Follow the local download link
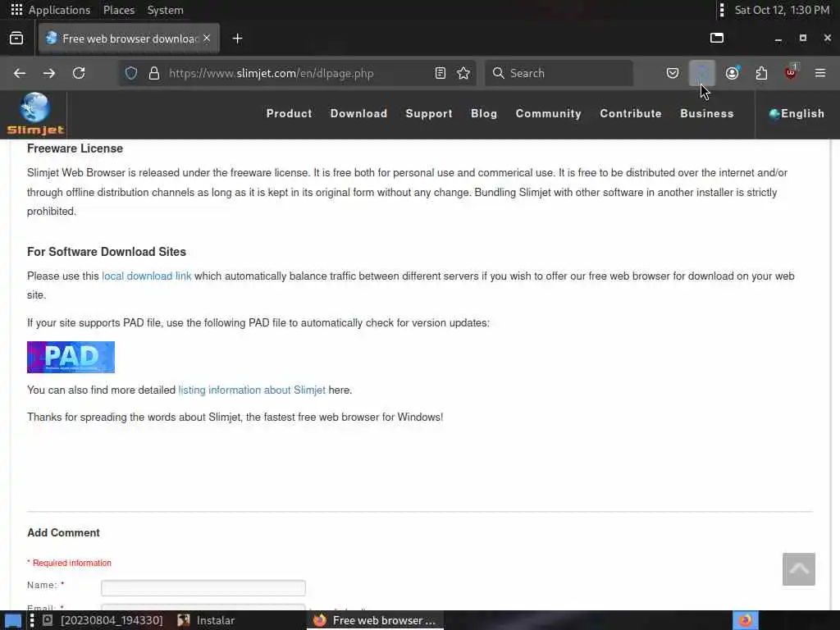This screenshot has width=840, height=630. 146,276
